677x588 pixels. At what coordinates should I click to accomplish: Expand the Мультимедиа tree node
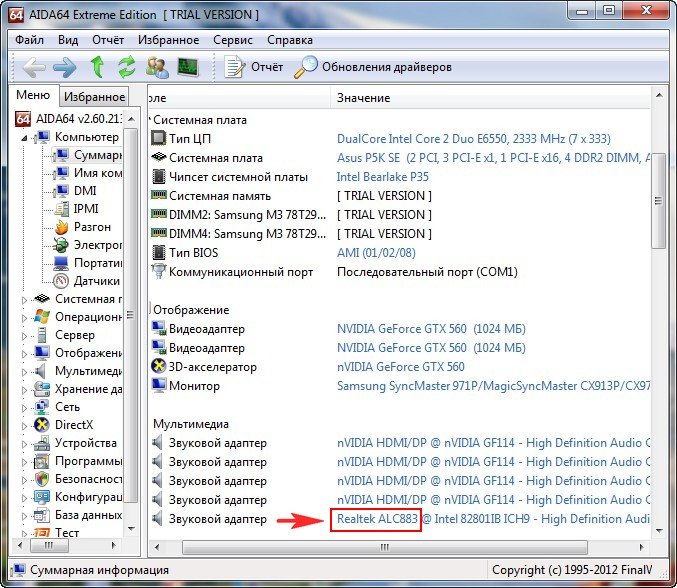(24, 372)
